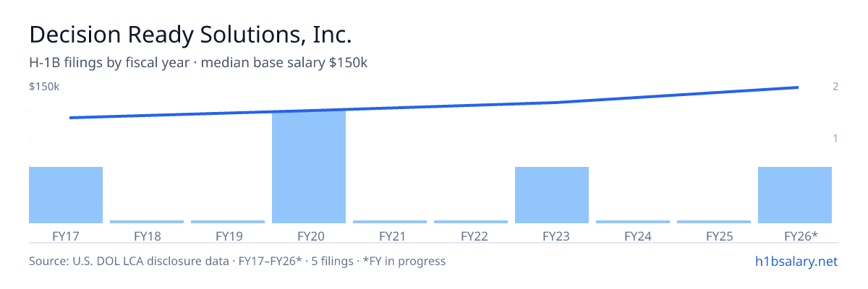Select the FY17 filings bar

click(x=66, y=195)
